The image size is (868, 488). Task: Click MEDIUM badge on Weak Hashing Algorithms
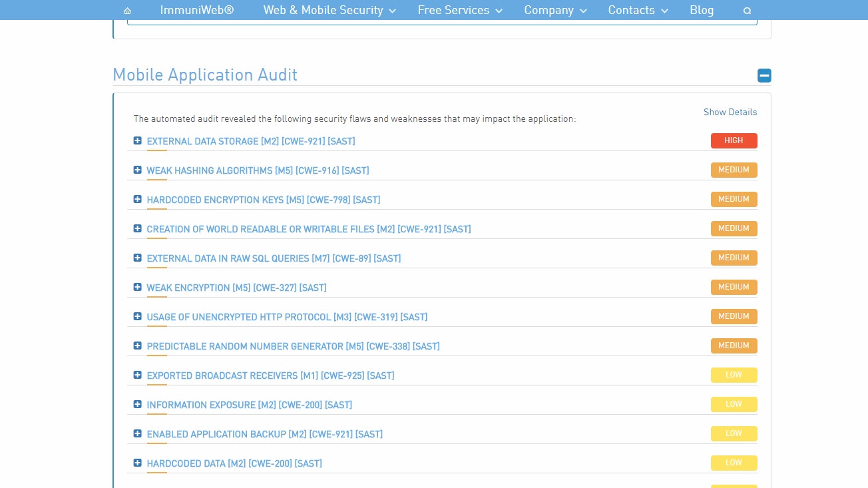click(x=734, y=170)
